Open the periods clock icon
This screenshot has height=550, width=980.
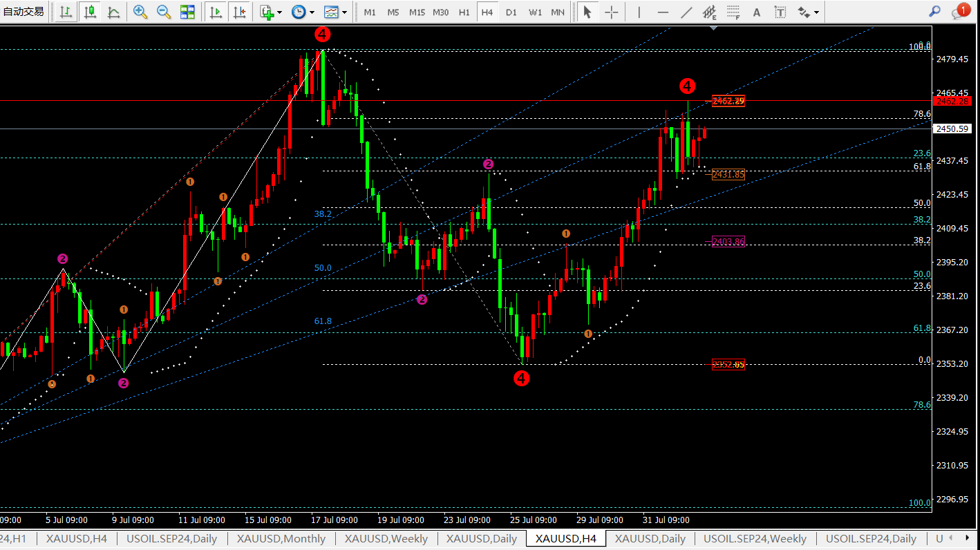[x=299, y=12]
